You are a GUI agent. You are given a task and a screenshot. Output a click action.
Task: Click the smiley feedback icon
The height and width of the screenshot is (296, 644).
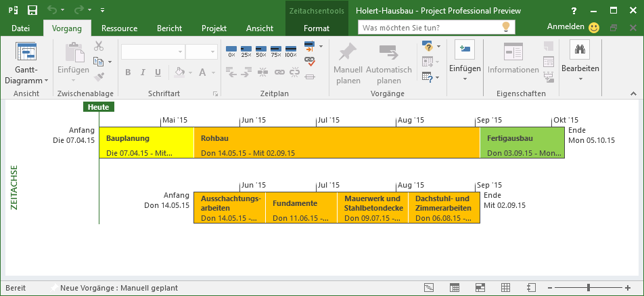tap(593, 28)
